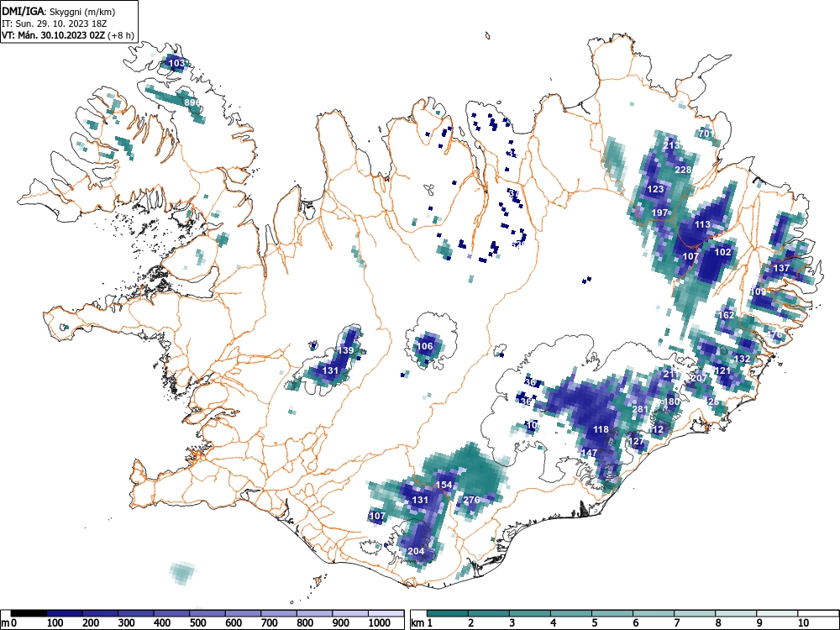Click the '162' map value
Image resolution: width=840 pixels, height=630 pixels.
click(x=727, y=315)
